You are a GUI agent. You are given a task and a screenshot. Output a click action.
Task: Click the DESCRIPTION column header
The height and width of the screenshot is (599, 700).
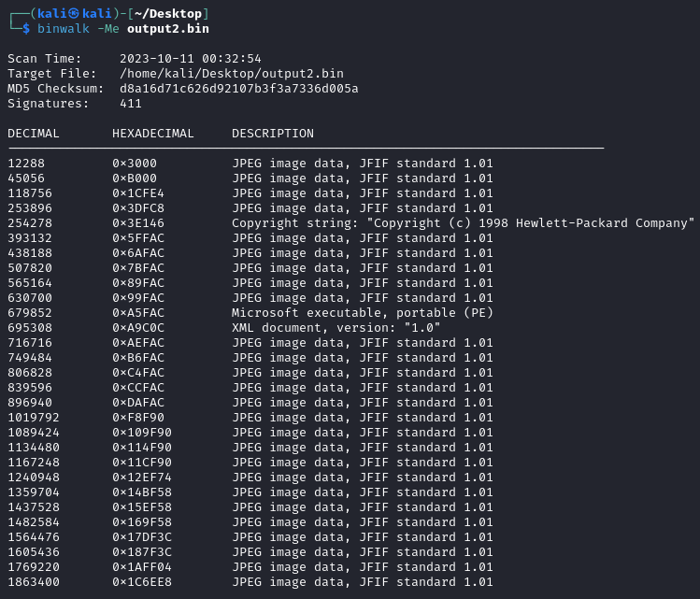pos(273,134)
